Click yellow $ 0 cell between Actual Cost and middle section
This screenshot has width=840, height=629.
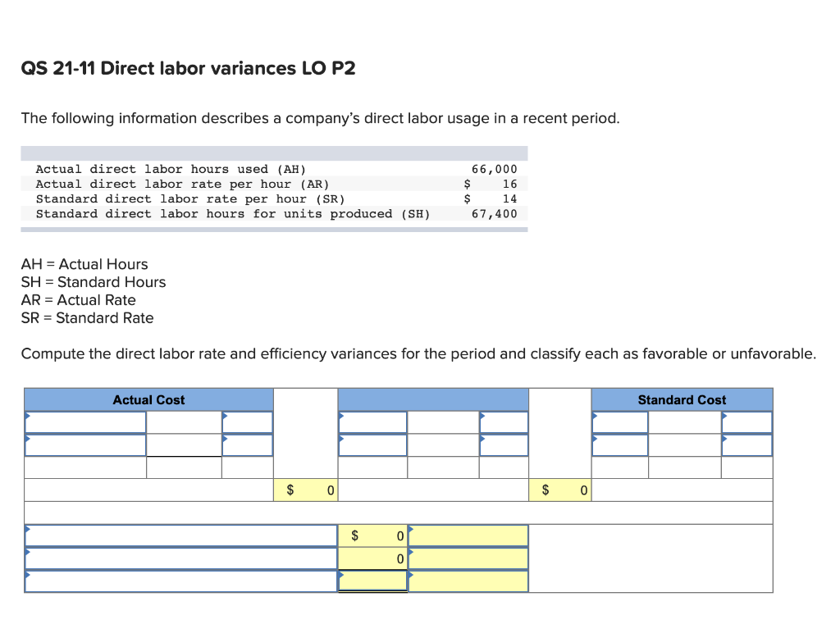click(305, 490)
